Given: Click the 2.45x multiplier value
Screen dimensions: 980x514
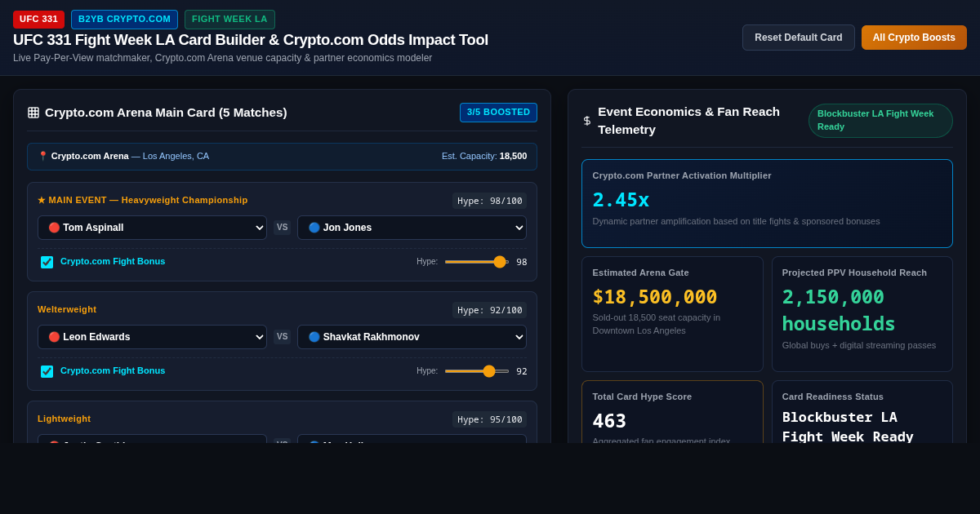Looking at the screenshot, I should click(x=621, y=201).
